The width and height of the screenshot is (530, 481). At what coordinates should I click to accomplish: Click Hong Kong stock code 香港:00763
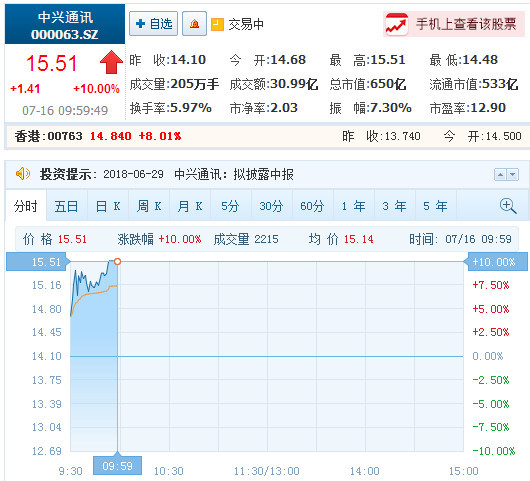pos(48,136)
